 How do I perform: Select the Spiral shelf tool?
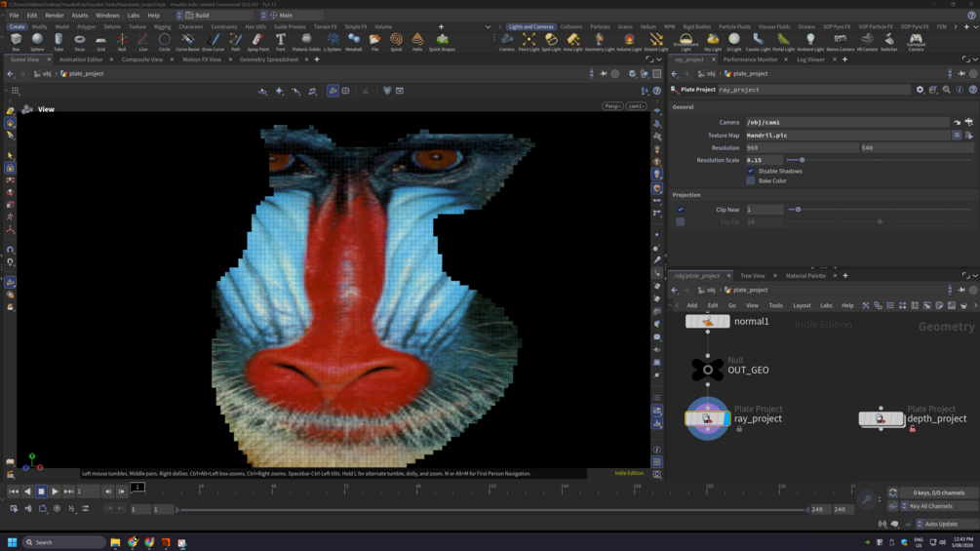(396, 42)
